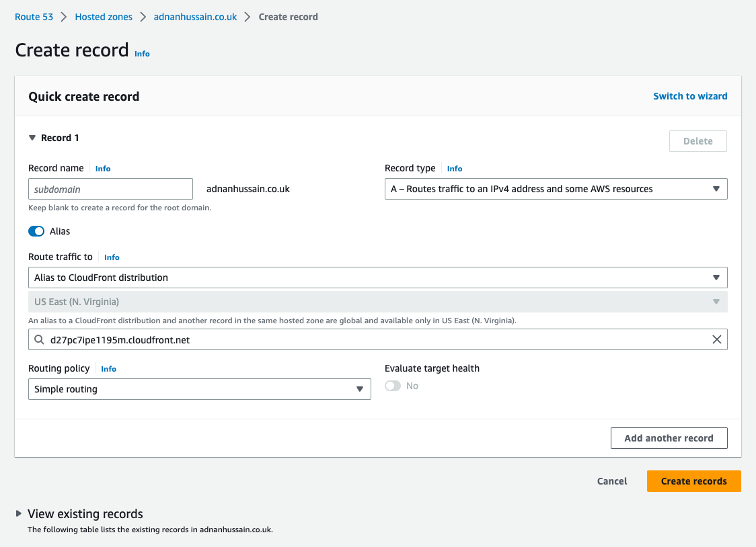Turn off the Alias toggle
Viewport: 756px width, 547px height.
(36, 230)
